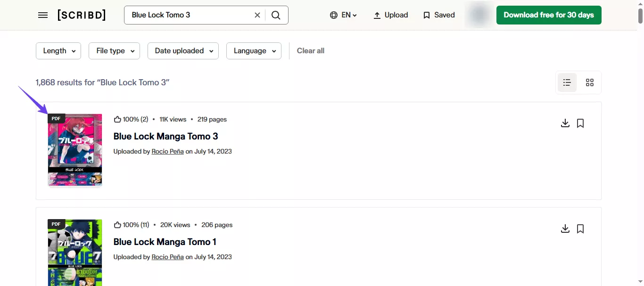Toggle the globe language selector
644x286 pixels.
point(343,15)
